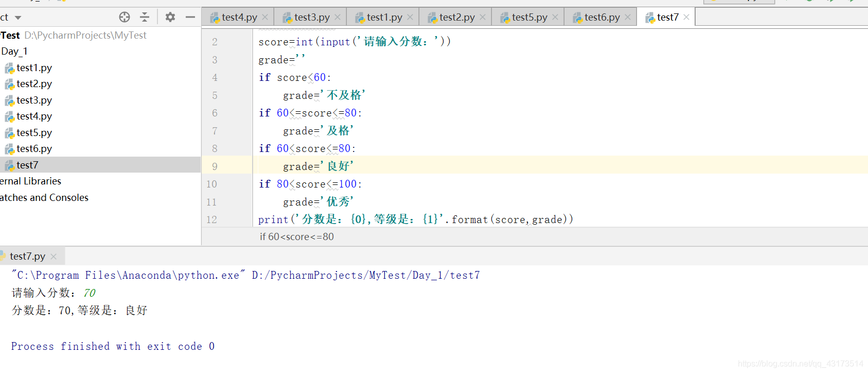The width and height of the screenshot is (868, 373).
Task: Click file icon on test7 editor tab
Action: 650,18
